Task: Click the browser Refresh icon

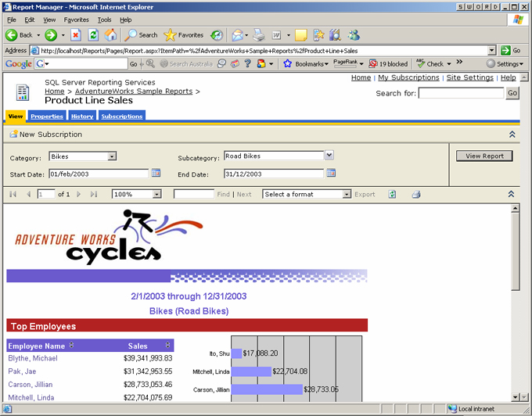Action: tap(93, 34)
